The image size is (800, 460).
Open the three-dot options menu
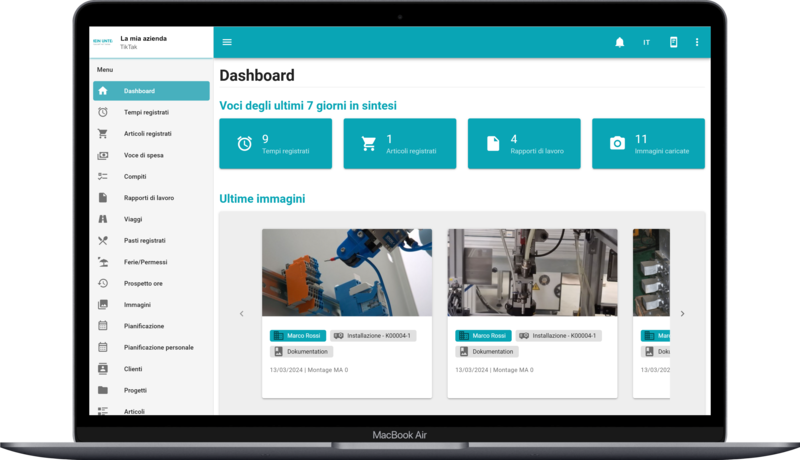coord(697,42)
